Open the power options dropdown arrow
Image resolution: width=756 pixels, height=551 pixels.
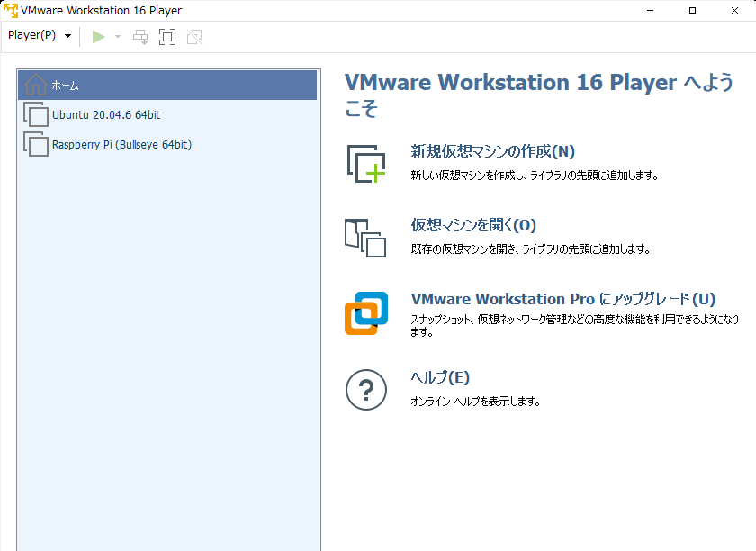(x=118, y=37)
